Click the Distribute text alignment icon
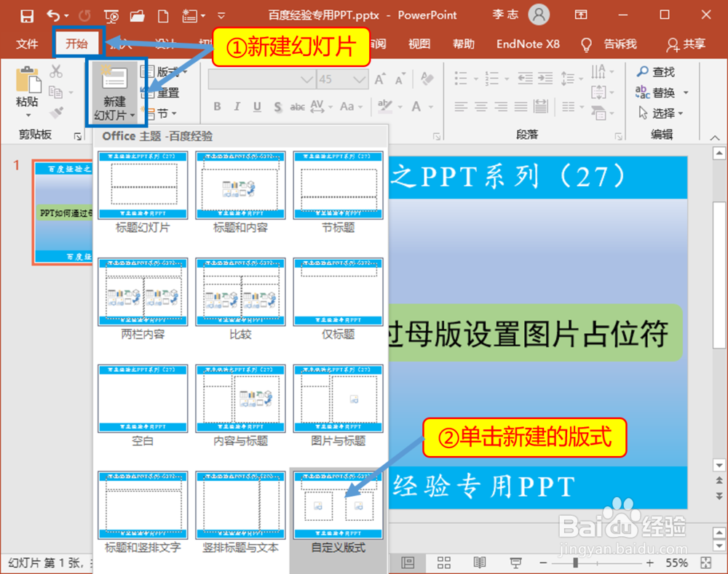This screenshot has height=574, width=728. pyautogui.click(x=540, y=107)
